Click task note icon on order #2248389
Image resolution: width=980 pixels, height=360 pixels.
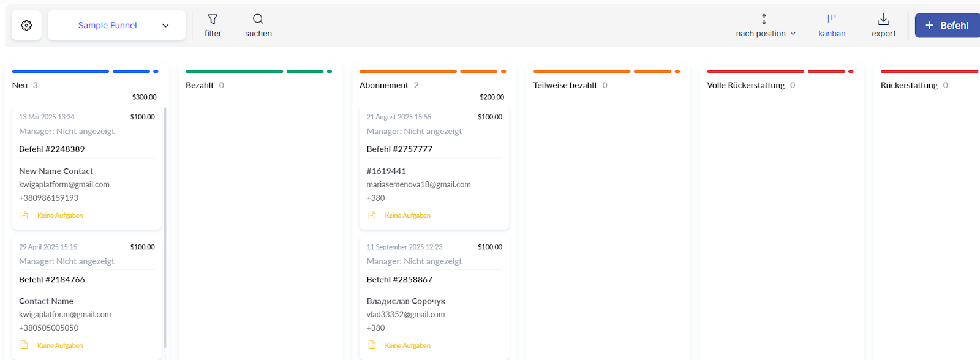[24, 215]
